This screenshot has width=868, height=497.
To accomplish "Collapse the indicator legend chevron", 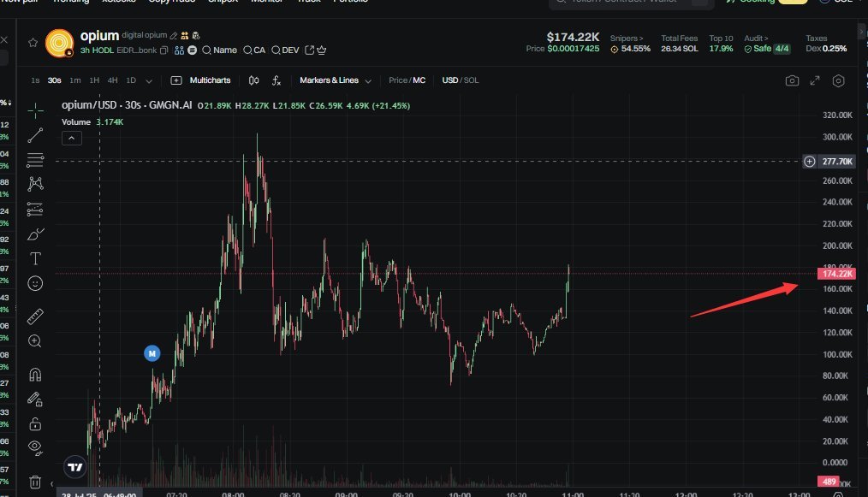I will click(71, 138).
